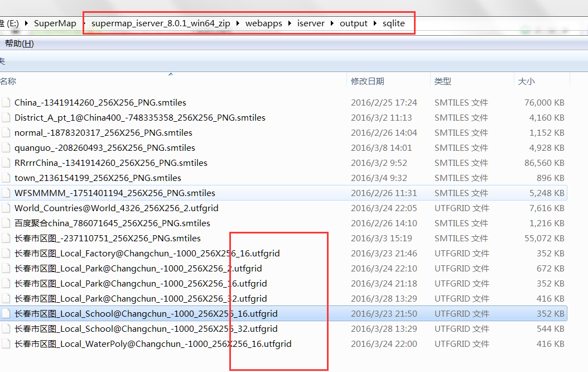Select 长春市区图_Local_WaterPoly@Changchun_-1000_256X256_16.utfgrid
Image resolution: width=588 pixels, height=372 pixels.
pyautogui.click(x=153, y=344)
